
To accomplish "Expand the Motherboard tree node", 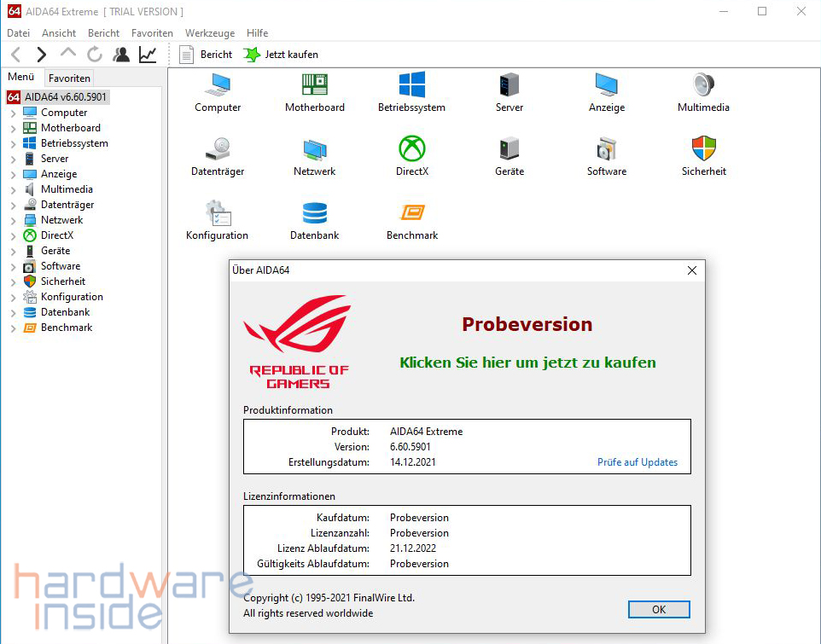I will (14, 128).
